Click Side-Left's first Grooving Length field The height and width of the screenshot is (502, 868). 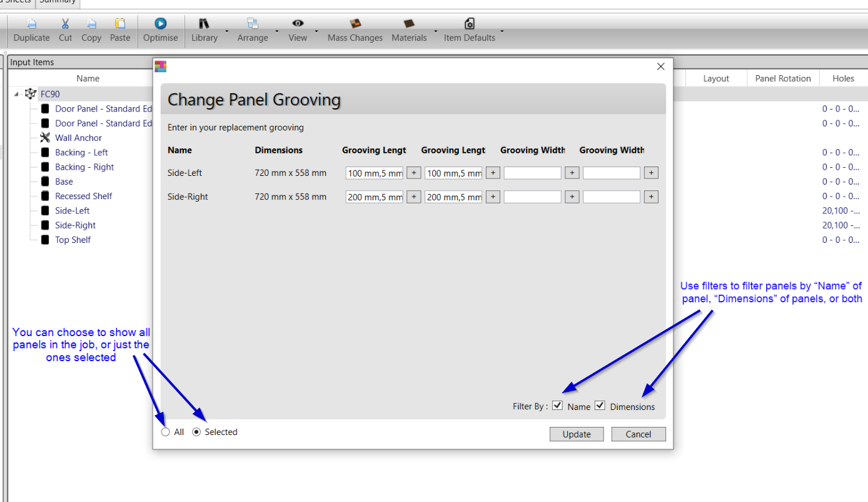tap(375, 173)
